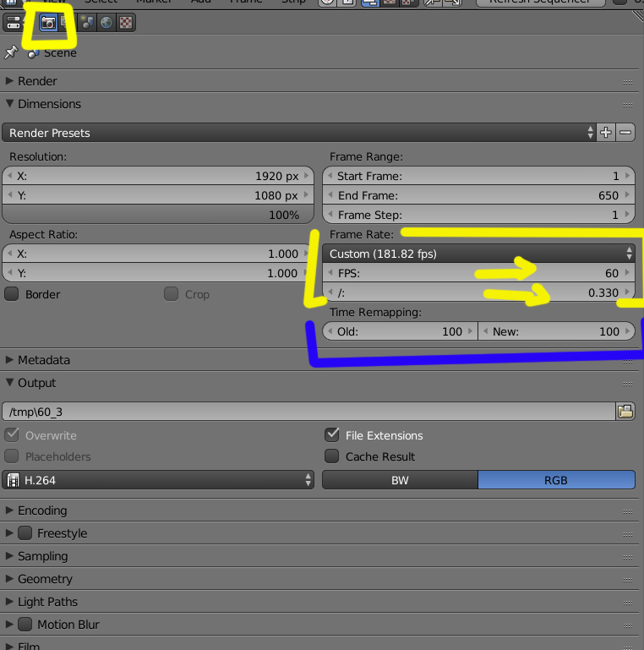
Task: Expand the Geometry panel
Action: point(9,579)
